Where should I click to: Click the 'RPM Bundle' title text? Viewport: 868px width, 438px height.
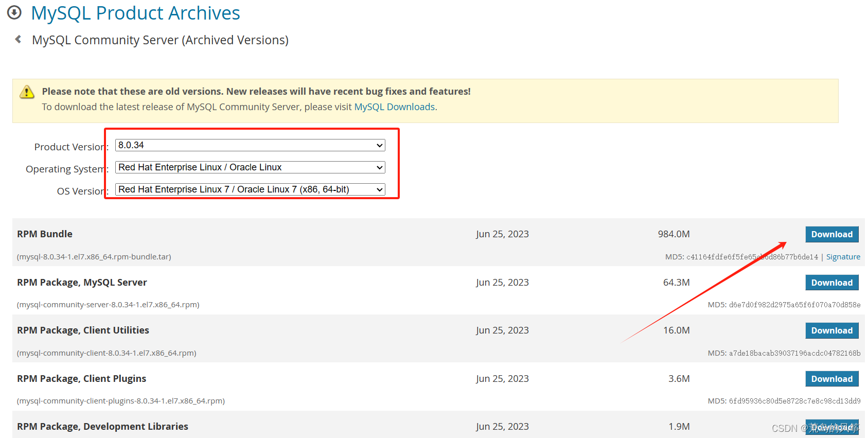point(45,234)
